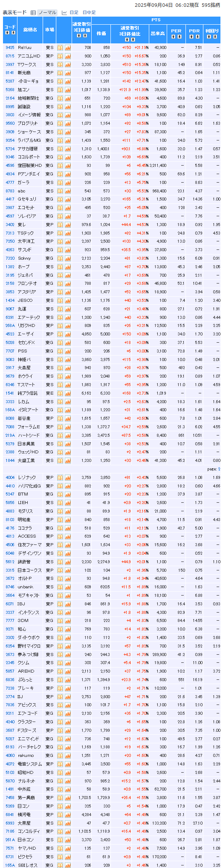Sort PER column ascending
This screenshot has height=868, width=223.
click(x=173, y=37)
